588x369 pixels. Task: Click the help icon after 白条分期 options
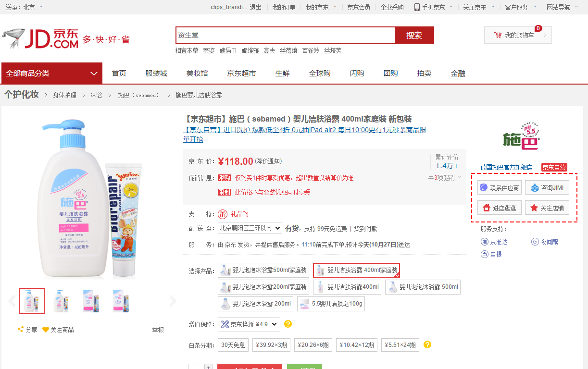pos(427,344)
